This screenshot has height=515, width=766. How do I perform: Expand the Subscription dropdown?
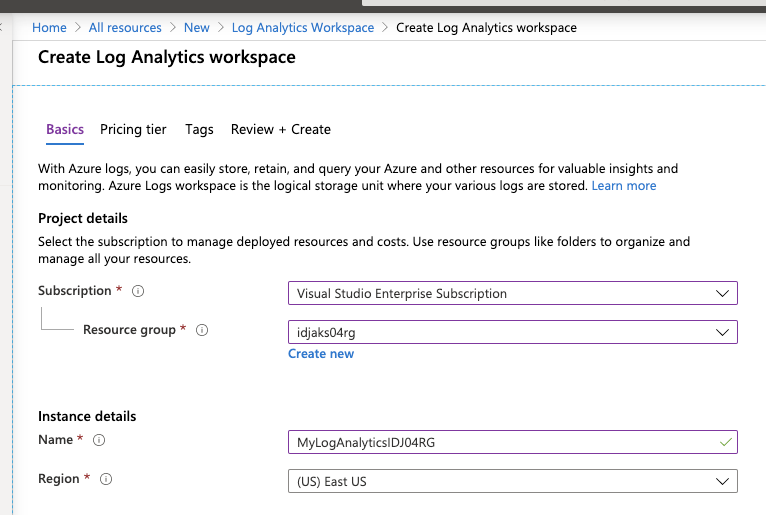tap(512, 293)
